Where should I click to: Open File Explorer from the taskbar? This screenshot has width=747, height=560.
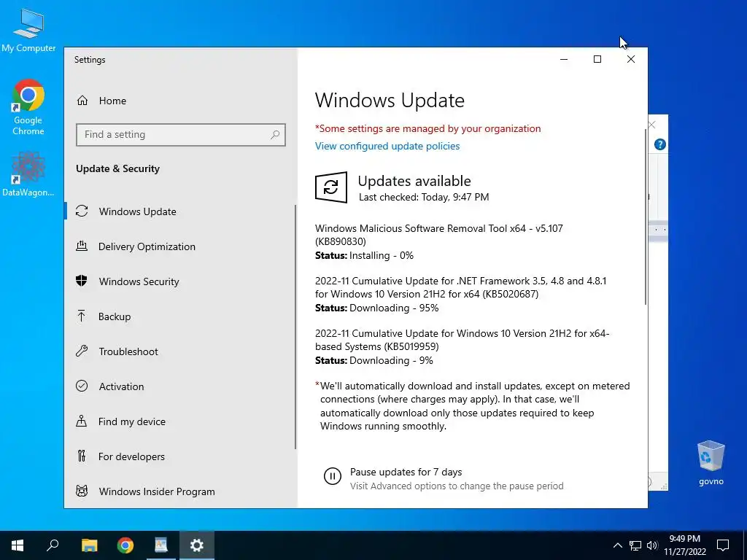[x=89, y=545]
